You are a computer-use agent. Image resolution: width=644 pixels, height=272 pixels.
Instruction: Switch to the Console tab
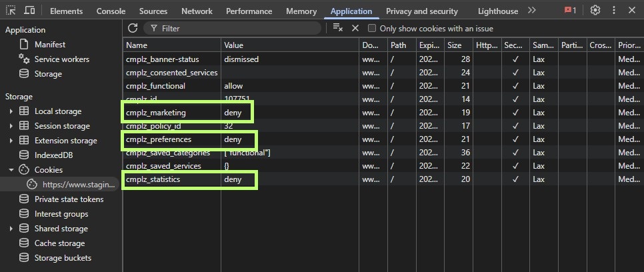(x=111, y=11)
